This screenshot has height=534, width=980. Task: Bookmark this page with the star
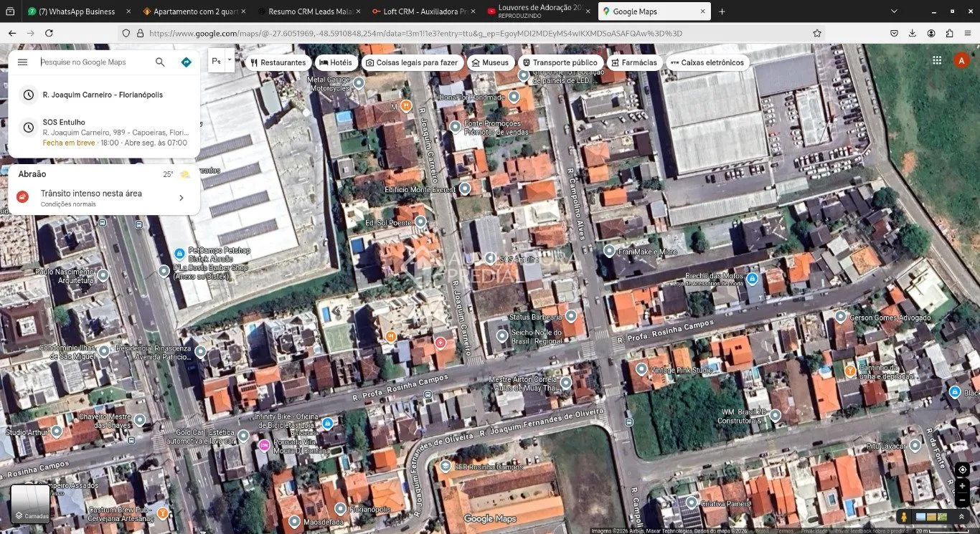point(817,33)
